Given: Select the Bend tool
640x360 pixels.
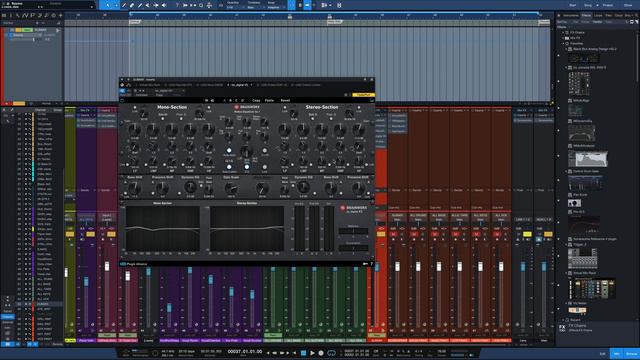Looking at the screenshot, I should click(156, 5).
